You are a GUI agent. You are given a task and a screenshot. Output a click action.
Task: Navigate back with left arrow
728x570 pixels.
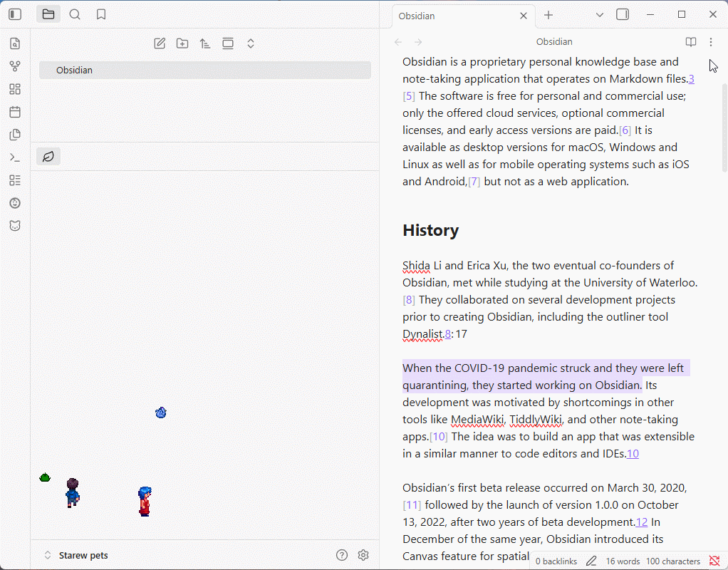point(398,42)
